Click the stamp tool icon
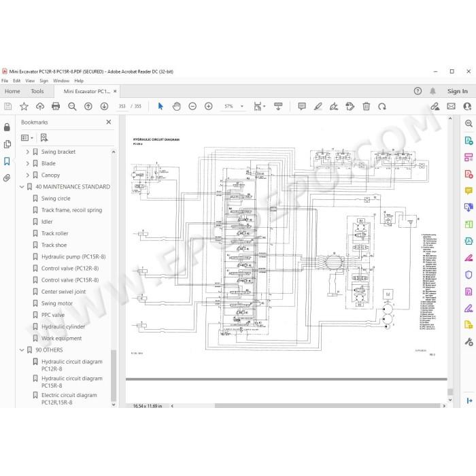This screenshot has width=476, height=476. coord(350,106)
